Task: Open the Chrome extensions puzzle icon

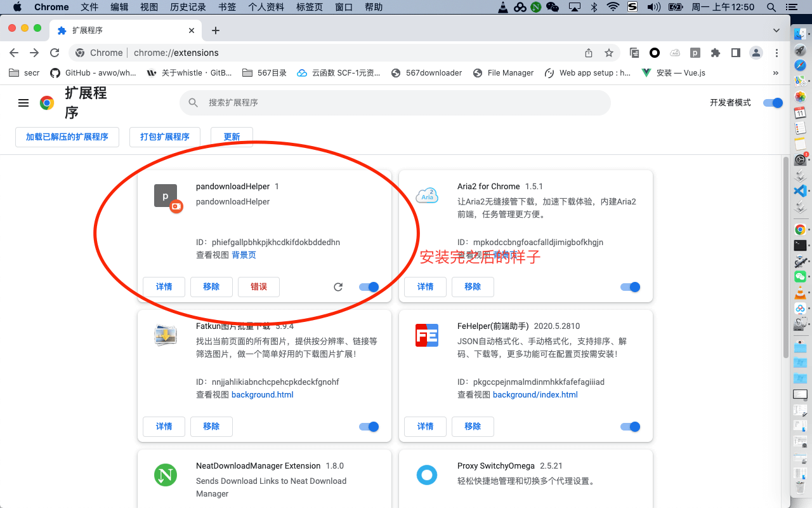Action: [x=716, y=53]
